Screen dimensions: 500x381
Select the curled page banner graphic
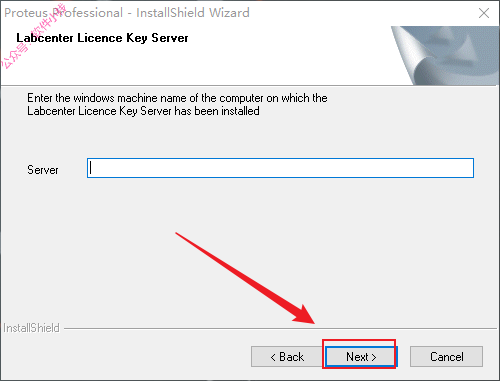pyautogui.click(x=445, y=55)
